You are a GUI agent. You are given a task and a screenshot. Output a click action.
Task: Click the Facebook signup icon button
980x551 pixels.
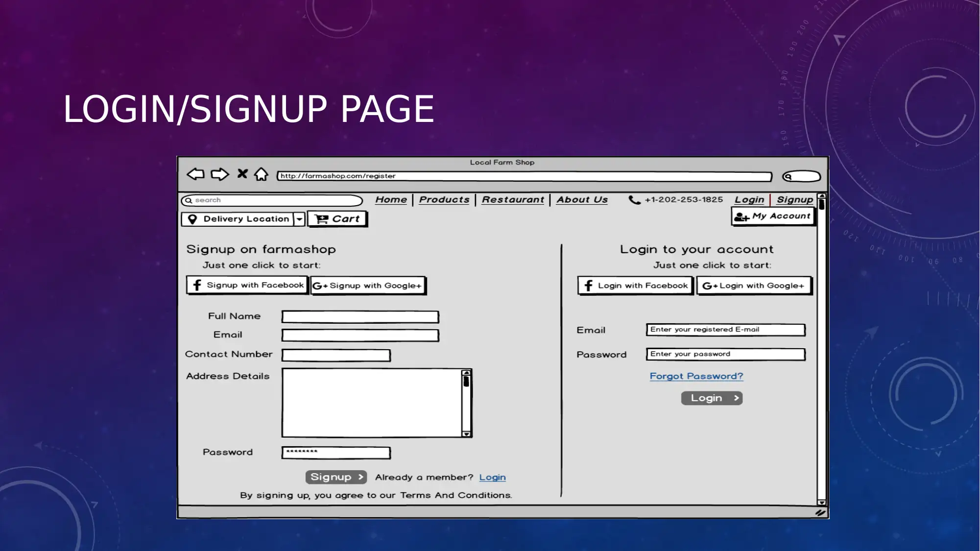pyautogui.click(x=247, y=285)
